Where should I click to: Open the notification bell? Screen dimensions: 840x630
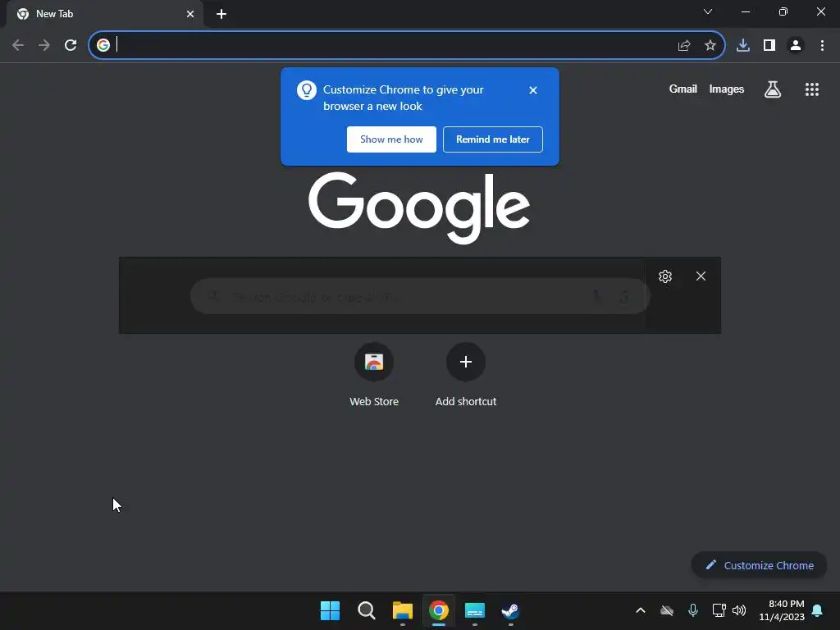tap(818, 610)
